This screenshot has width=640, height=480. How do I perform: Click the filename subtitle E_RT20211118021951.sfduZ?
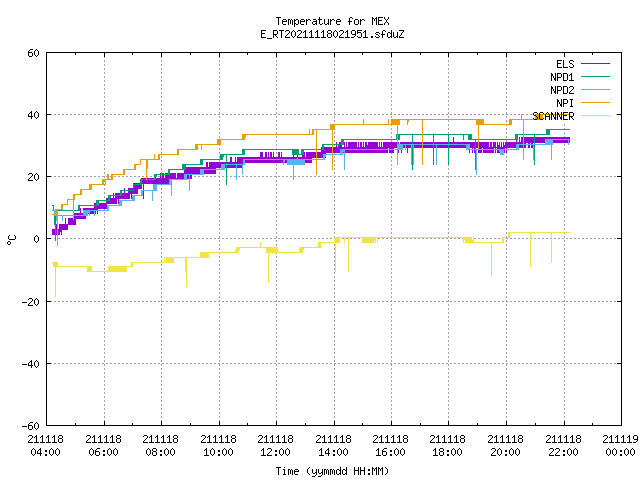(x=332, y=34)
